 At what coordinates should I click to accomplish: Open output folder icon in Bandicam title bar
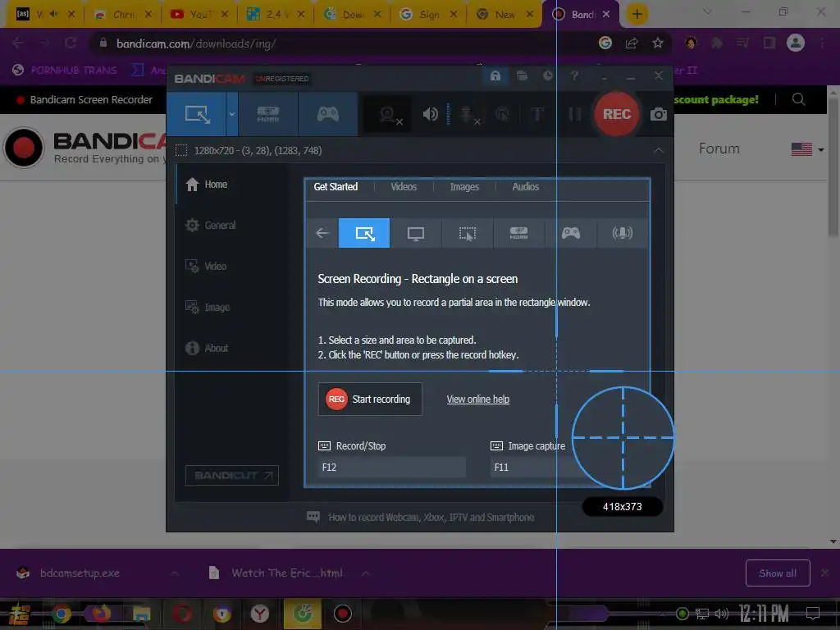pyautogui.click(x=522, y=76)
